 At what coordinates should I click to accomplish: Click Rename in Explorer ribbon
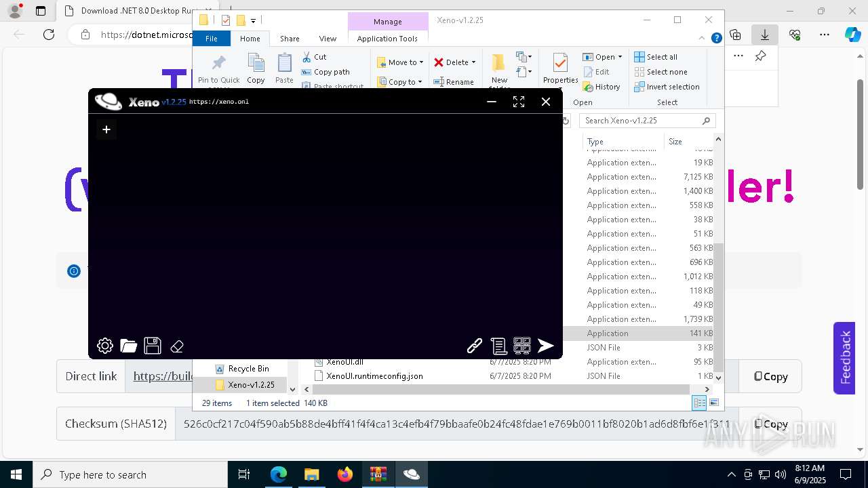point(454,82)
